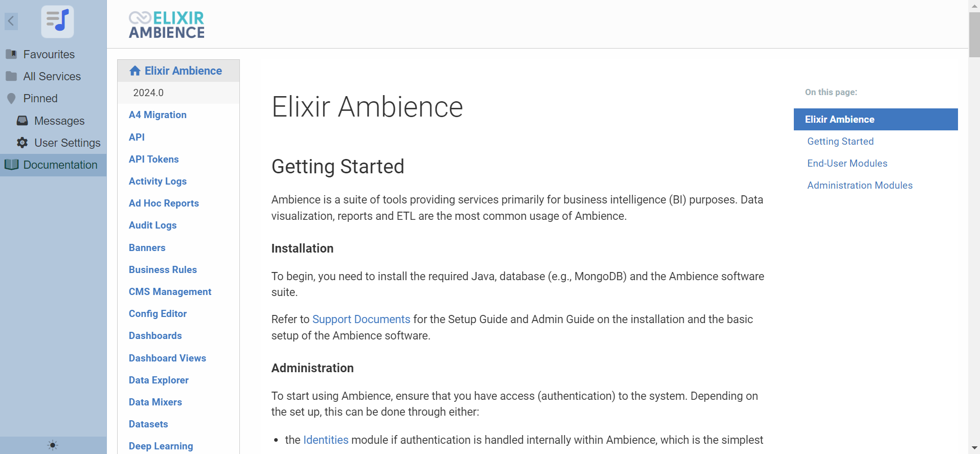Screen dimensions: 980x454
Task: Click the Documentation book icon
Action: pos(11,165)
